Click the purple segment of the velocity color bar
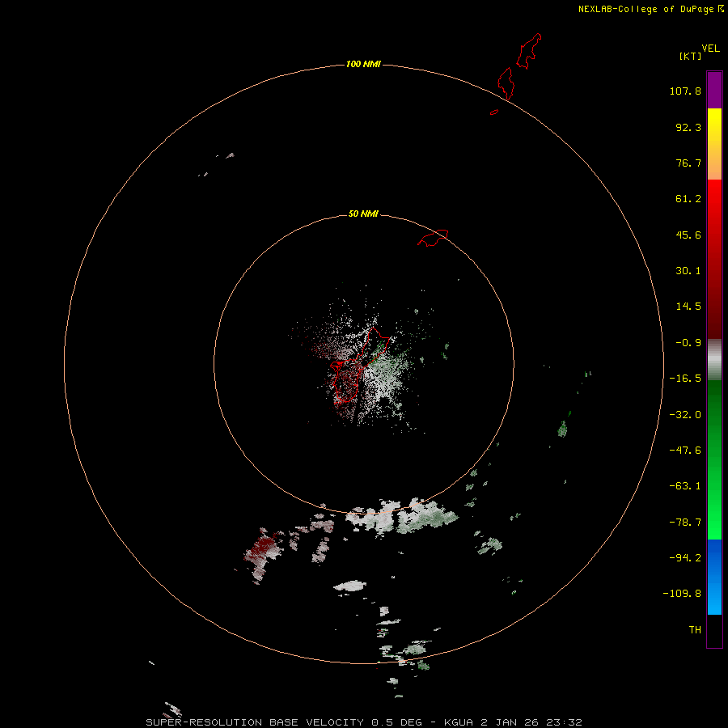 pos(714,90)
